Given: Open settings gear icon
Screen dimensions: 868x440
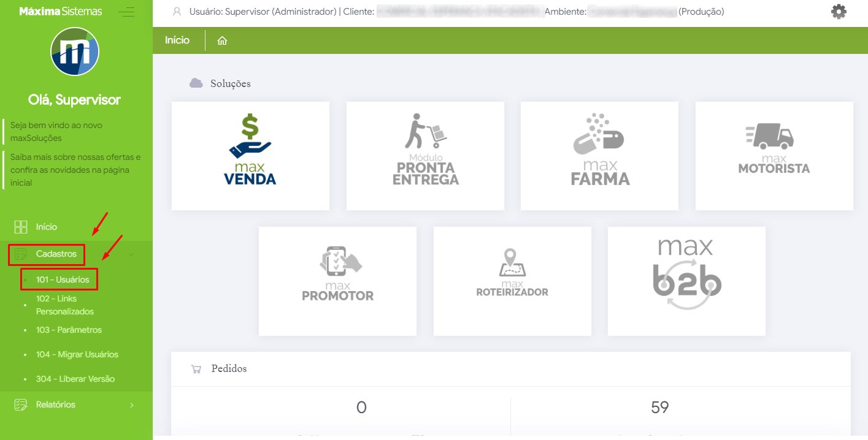Looking at the screenshot, I should tap(839, 12).
